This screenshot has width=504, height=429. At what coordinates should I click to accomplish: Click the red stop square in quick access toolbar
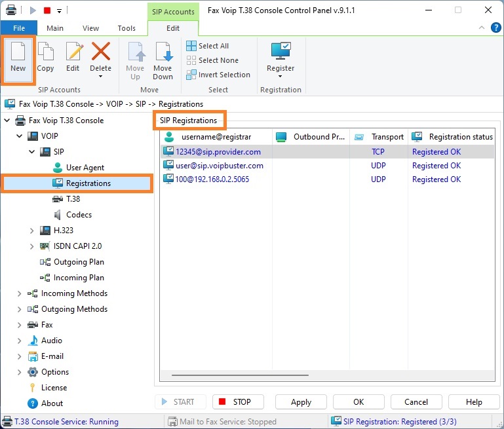47,10
